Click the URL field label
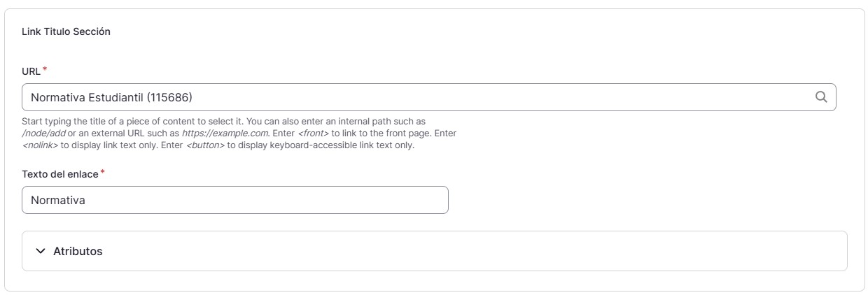Image resolution: width=868 pixels, height=295 pixels. 31,71
